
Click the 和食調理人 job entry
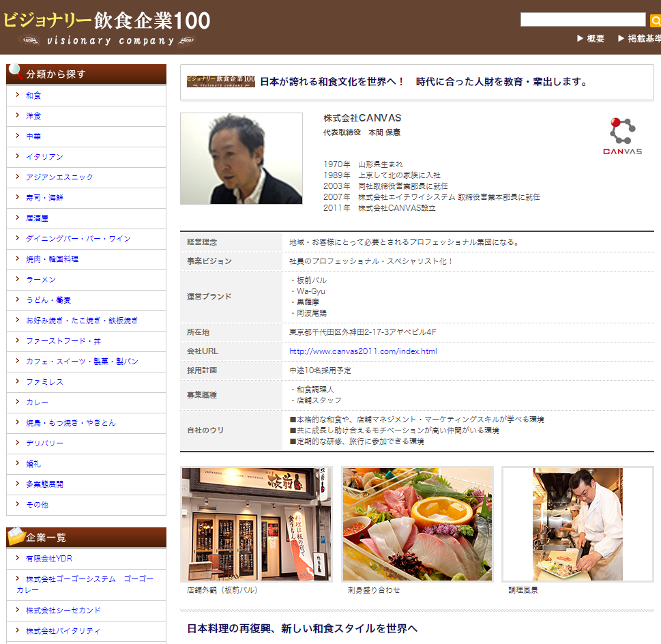tap(315, 390)
